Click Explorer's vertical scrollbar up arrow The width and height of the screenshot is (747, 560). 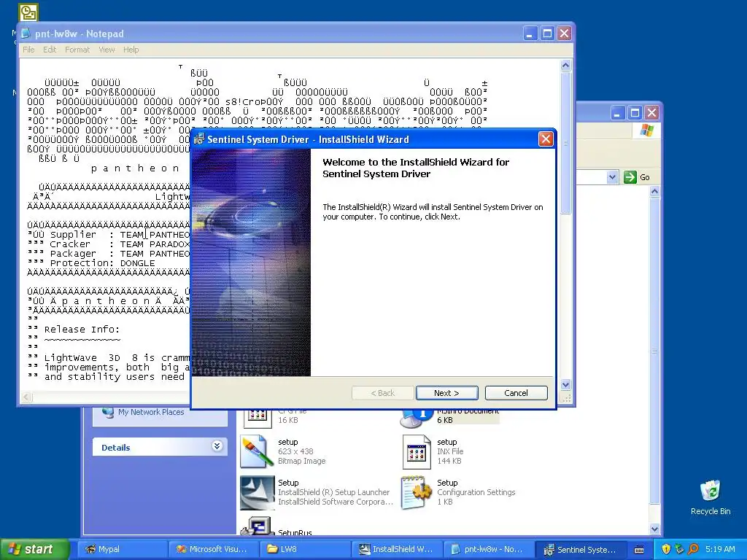[x=654, y=192]
